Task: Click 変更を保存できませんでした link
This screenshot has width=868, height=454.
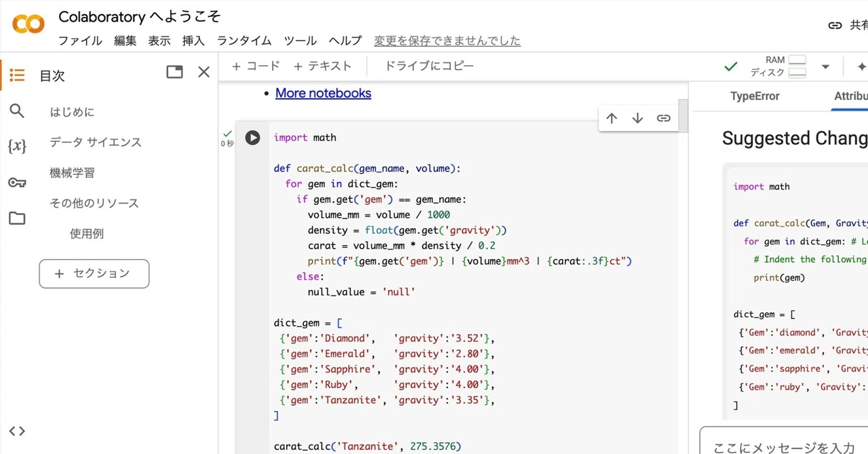Action: pos(448,41)
